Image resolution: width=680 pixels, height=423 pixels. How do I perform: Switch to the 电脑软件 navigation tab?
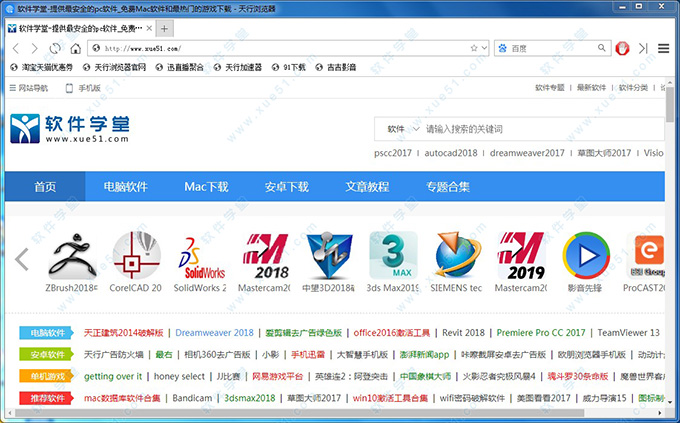coord(125,186)
